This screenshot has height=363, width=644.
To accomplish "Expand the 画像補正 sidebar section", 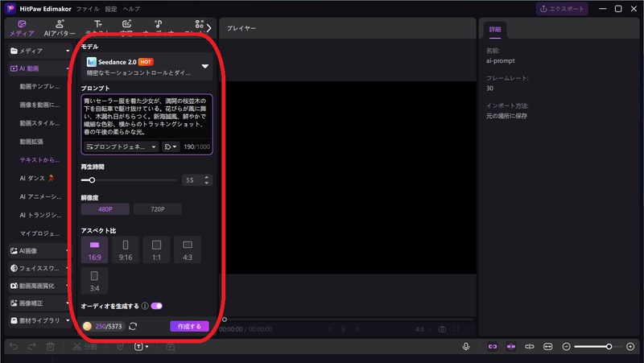I will pos(39,303).
